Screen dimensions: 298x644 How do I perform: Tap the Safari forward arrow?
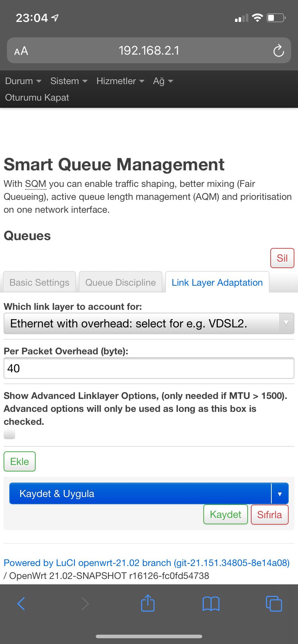point(85,603)
